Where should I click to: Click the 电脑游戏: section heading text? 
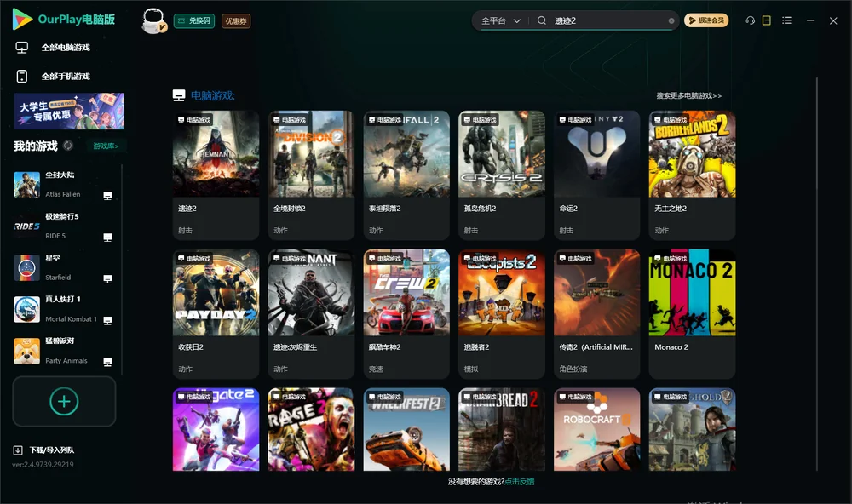coord(212,95)
